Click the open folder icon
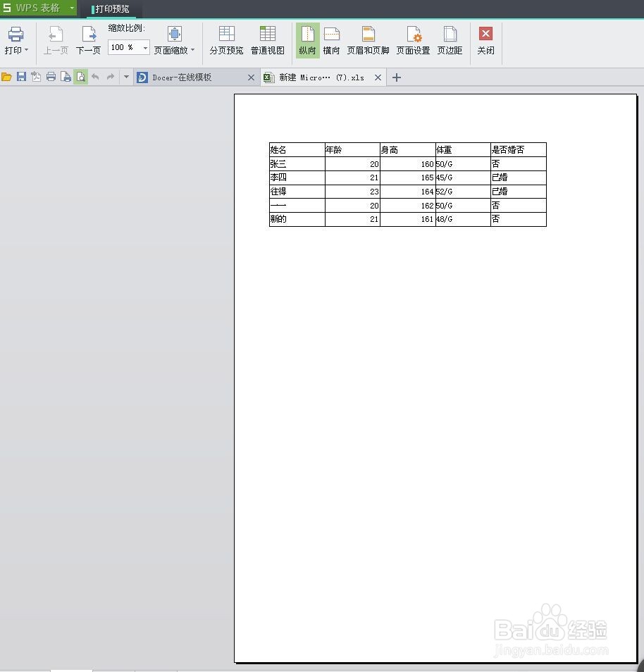 pos(6,77)
